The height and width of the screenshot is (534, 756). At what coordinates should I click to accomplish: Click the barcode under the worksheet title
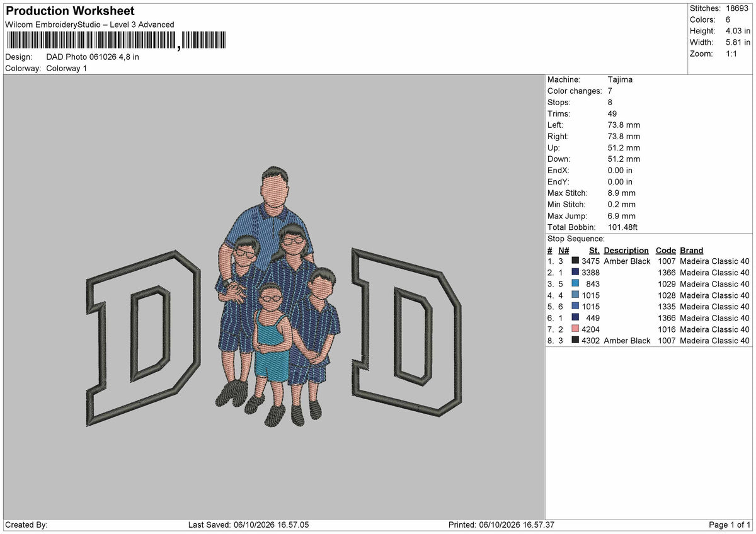pyautogui.click(x=115, y=41)
